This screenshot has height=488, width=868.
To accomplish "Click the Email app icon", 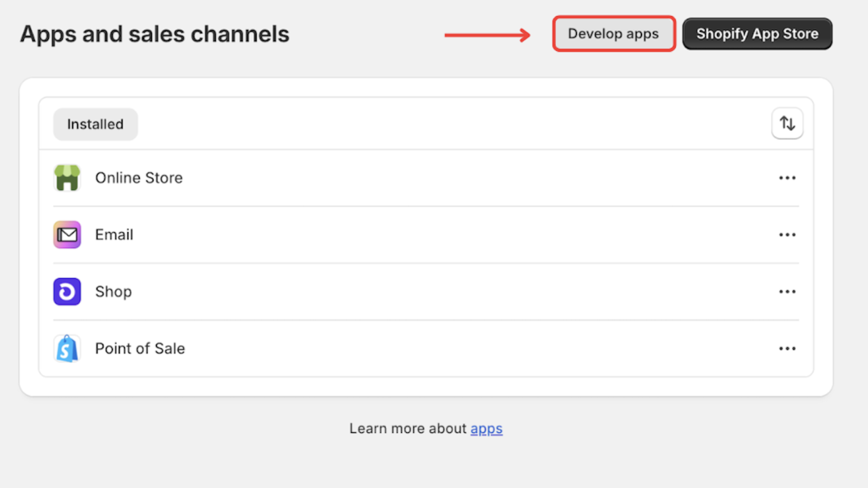I will [x=68, y=235].
